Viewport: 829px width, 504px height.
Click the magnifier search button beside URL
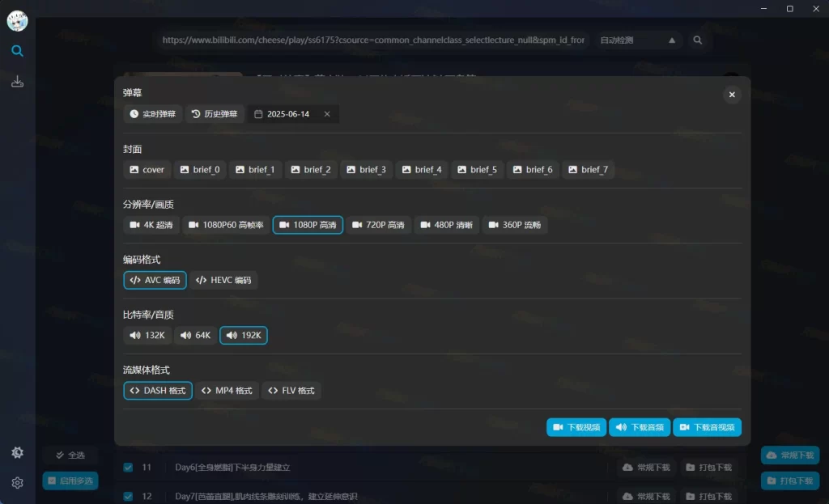coord(698,40)
